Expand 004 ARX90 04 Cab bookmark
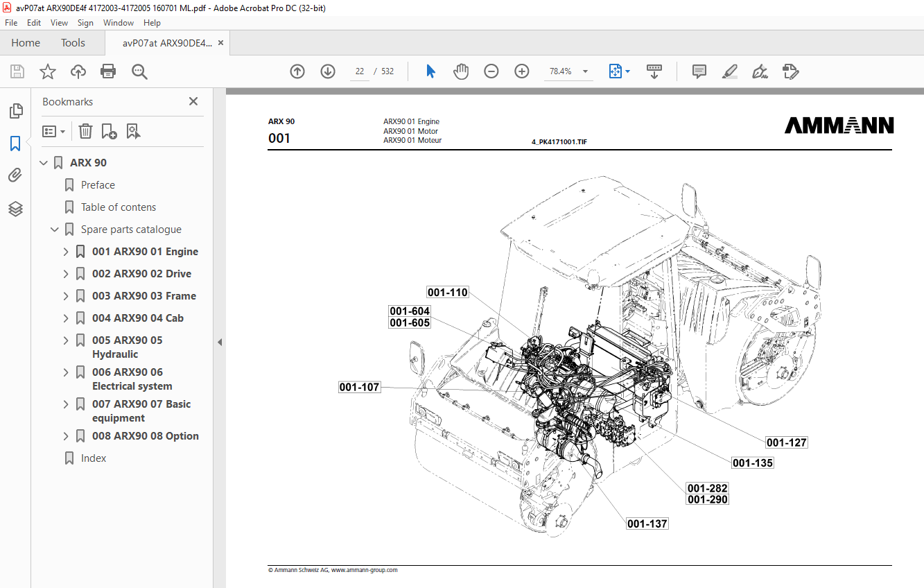Screen dimensions: 924x588 (x=66, y=318)
